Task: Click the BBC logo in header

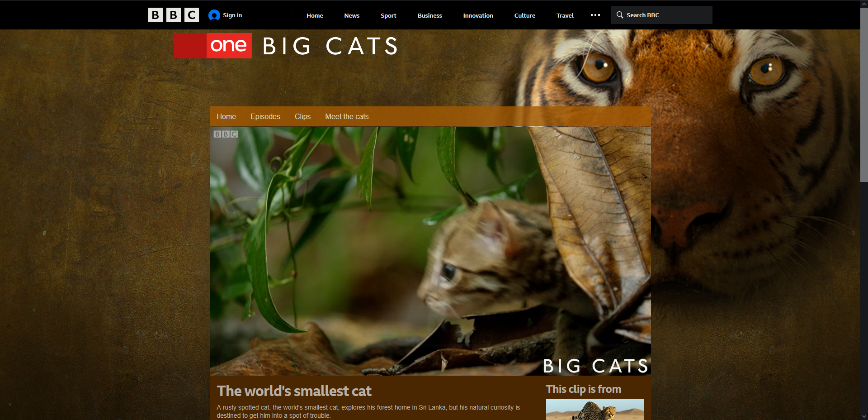Action: (174, 15)
